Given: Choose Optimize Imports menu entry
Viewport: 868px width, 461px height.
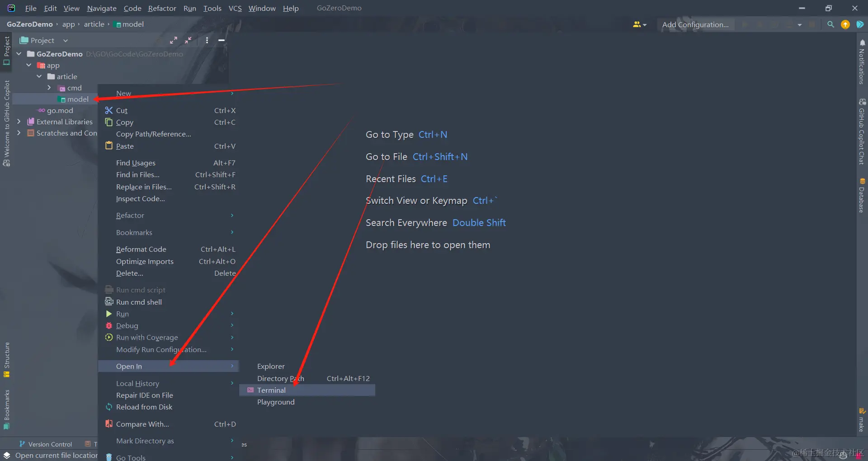Looking at the screenshot, I should coord(168,261).
